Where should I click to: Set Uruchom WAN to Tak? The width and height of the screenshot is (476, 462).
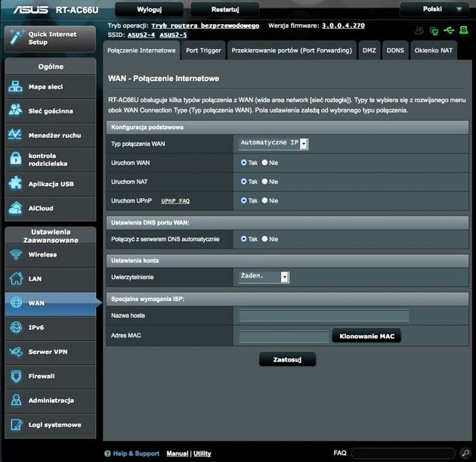(x=243, y=163)
